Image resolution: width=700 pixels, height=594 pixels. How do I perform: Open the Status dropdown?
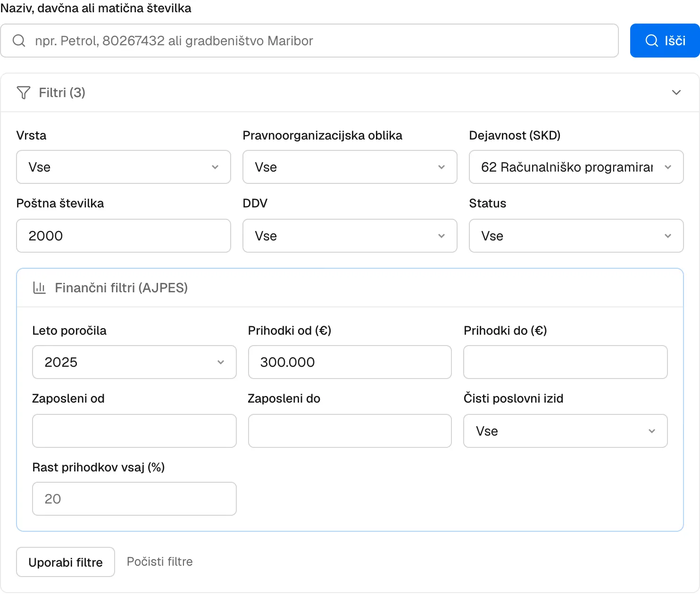(576, 236)
